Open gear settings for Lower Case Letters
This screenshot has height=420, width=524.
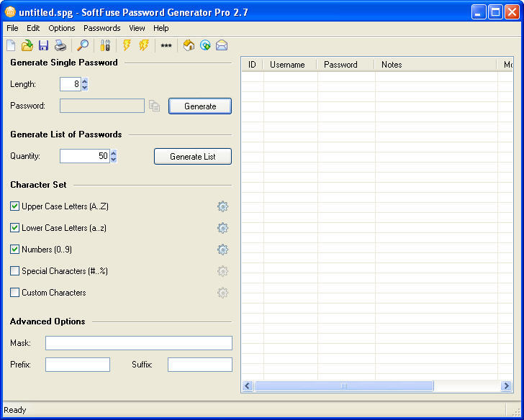pos(222,228)
